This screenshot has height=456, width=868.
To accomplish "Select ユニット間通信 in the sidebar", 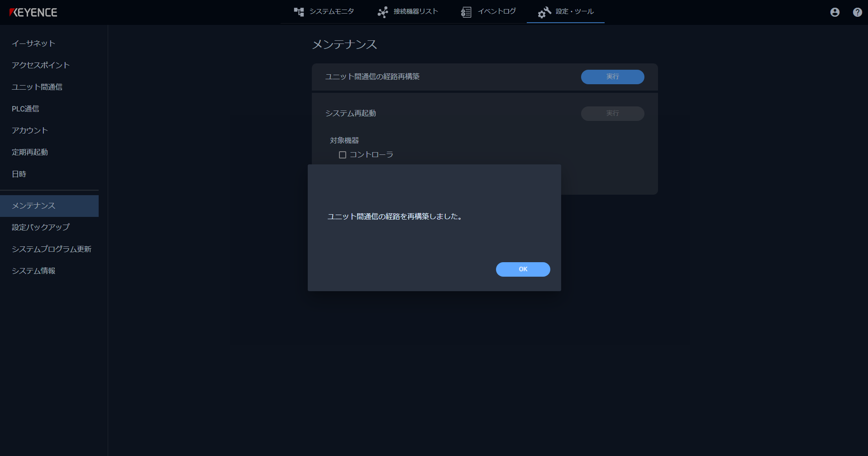I will (x=38, y=87).
